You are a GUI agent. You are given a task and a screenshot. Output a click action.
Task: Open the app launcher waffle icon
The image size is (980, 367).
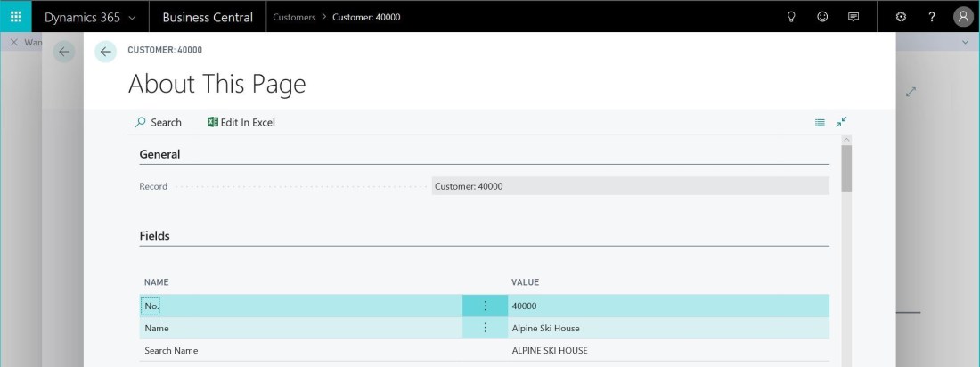(x=16, y=17)
